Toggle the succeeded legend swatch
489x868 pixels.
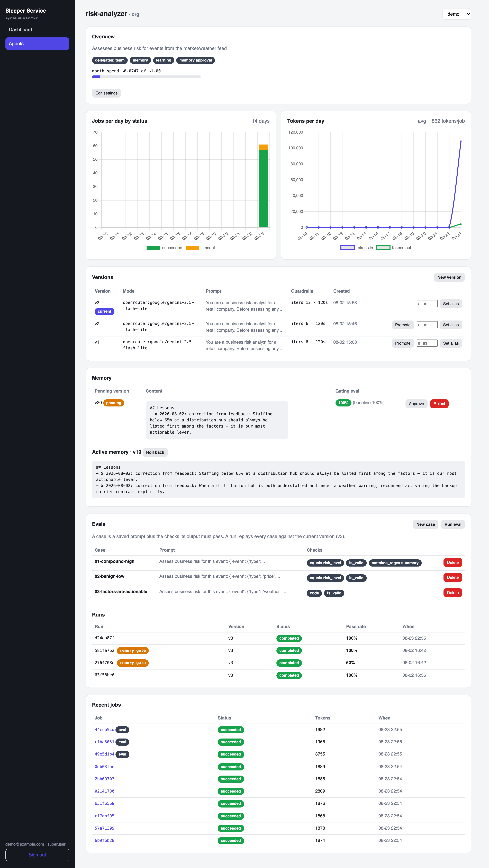point(153,248)
